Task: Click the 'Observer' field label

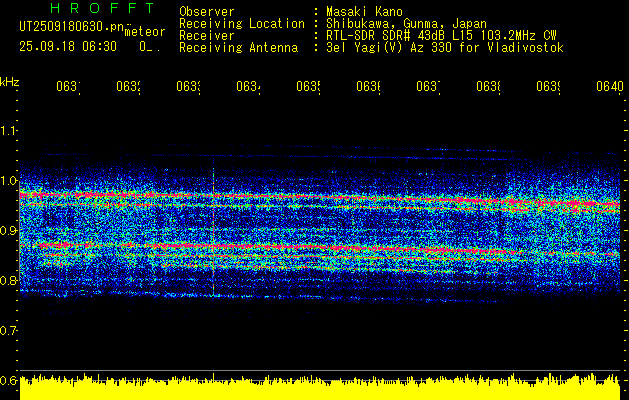Action: point(207,12)
